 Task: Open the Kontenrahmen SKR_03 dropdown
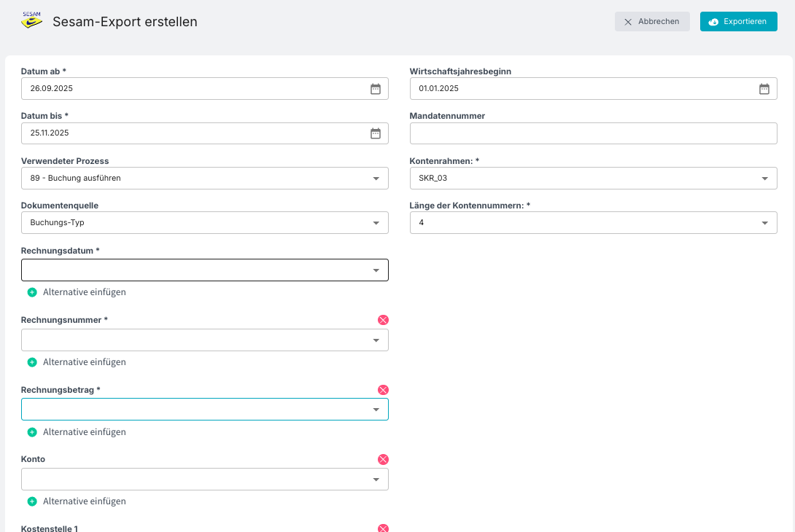pos(764,179)
